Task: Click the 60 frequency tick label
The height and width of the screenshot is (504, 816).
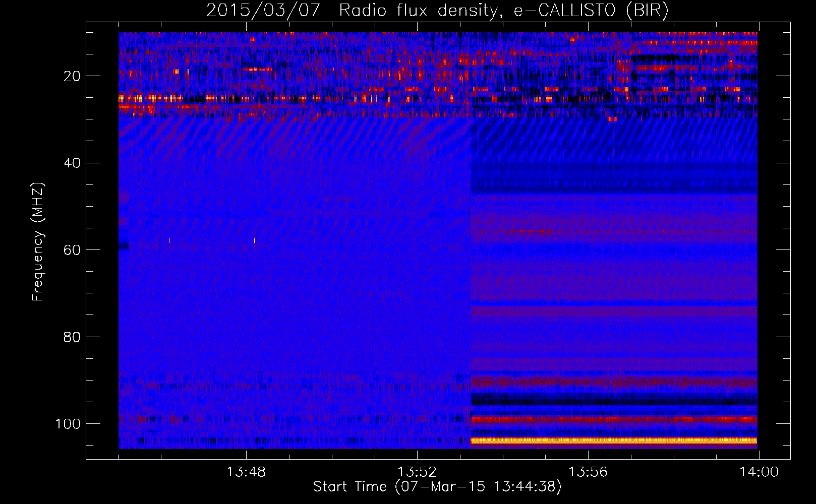Action: (72, 250)
